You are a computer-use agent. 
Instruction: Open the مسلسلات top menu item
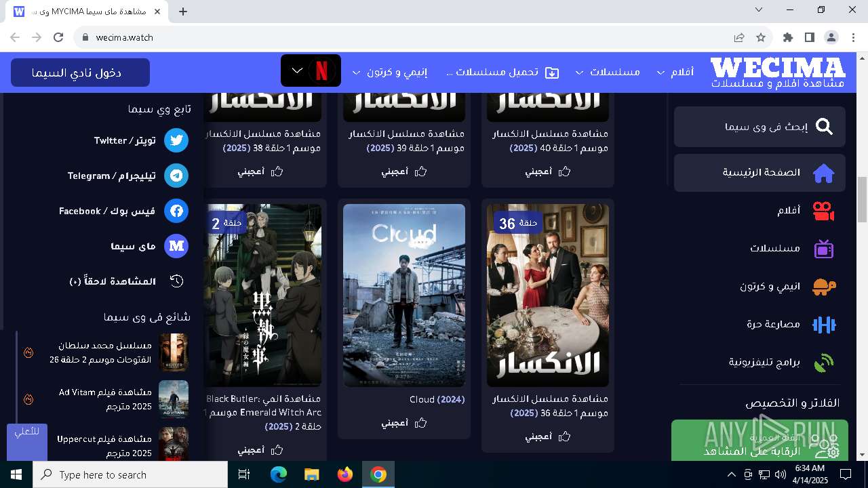click(615, 72)
